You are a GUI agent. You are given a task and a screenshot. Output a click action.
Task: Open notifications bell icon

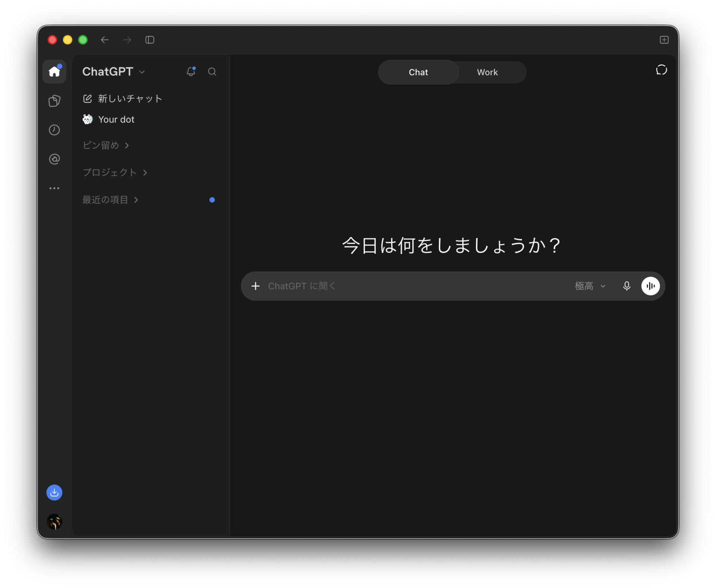(191, 71)
